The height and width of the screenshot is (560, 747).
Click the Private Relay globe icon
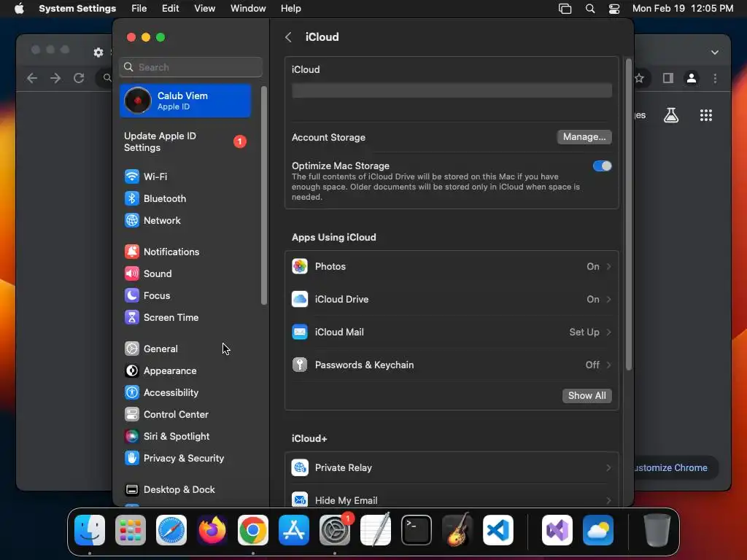300,467
